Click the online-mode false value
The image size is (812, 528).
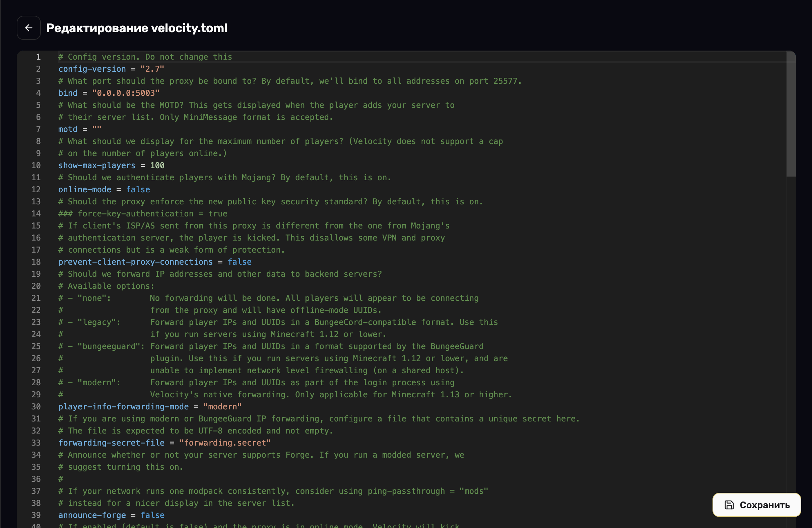coord(138,190)
